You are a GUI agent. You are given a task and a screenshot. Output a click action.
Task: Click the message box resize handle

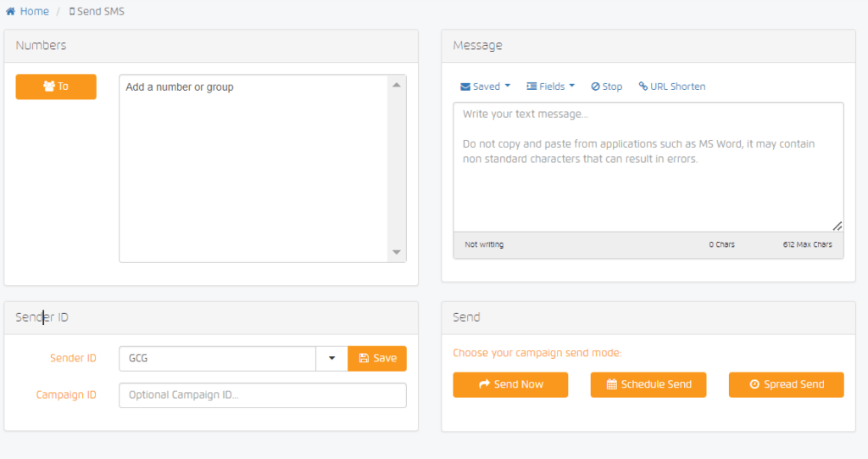(x=837, y=226)
